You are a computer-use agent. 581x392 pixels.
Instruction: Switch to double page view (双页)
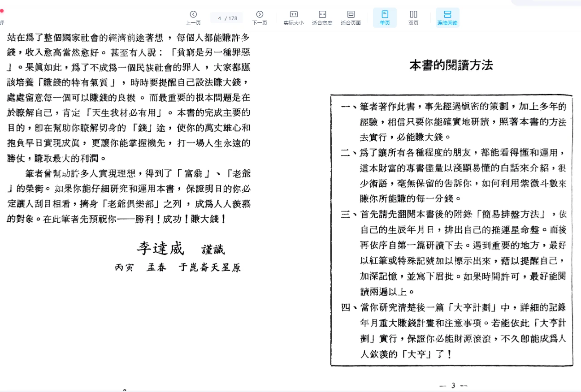pos(413,18)
